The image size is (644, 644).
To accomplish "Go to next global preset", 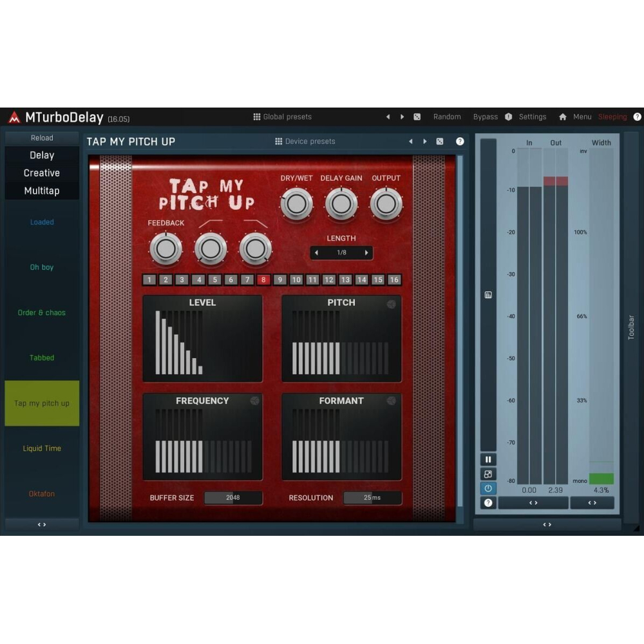I will pyautogui.click(x=402, y=117).
